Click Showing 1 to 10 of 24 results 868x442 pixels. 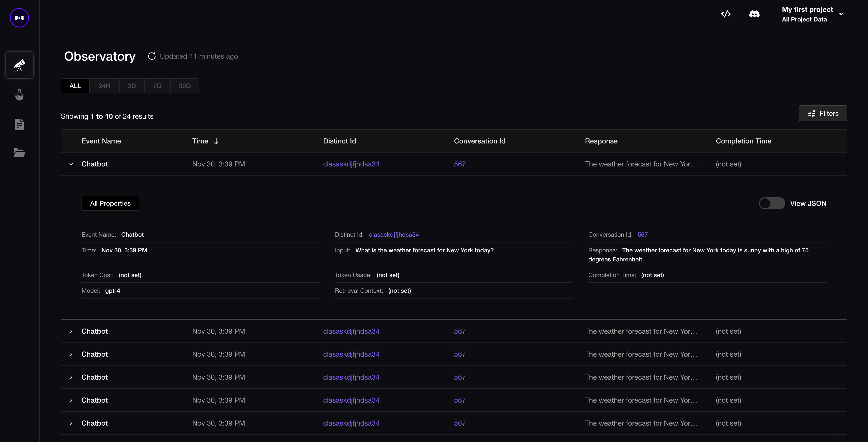pyautogui.click(x=107, y=116)
